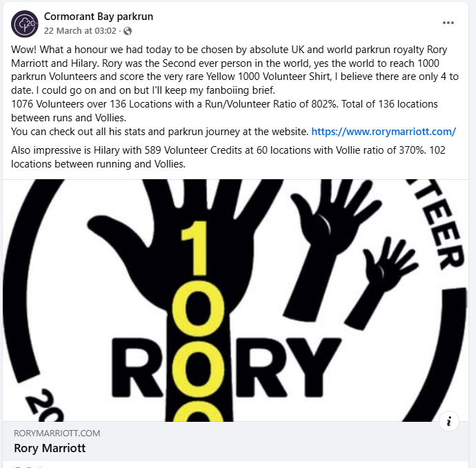The height and width of the screenshot is (468, 476).
Task: Click the globe Public audience icon
Action: pyautogui.click(x=128, y=31)
